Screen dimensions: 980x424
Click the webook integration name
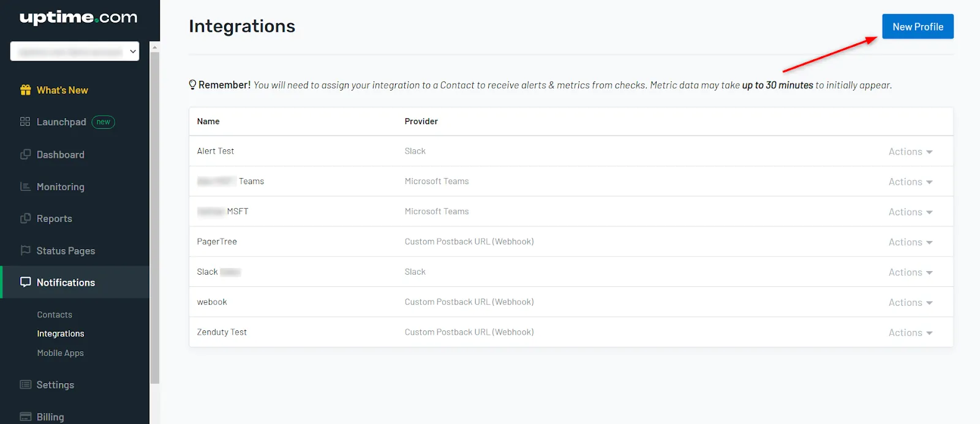click(x=212, y=302)
